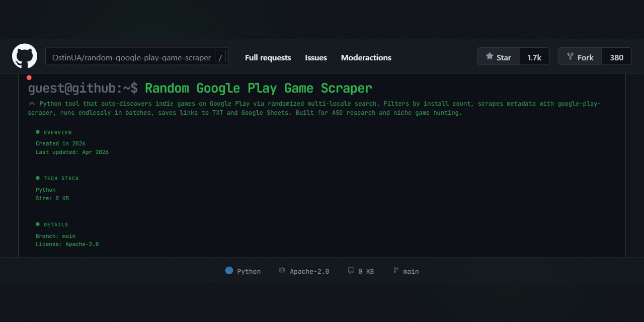
Task: Fork this repository
Action: pos(580,56)
